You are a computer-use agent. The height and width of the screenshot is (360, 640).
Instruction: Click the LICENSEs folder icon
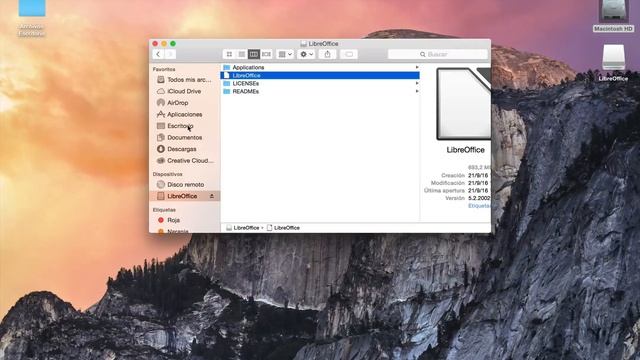point(227,83)
